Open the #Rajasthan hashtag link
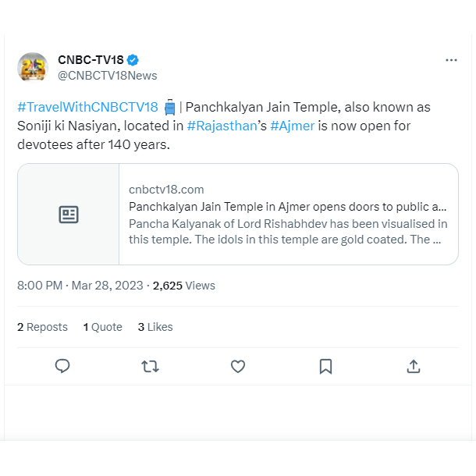Screen dimensions: 476x476 222,126
